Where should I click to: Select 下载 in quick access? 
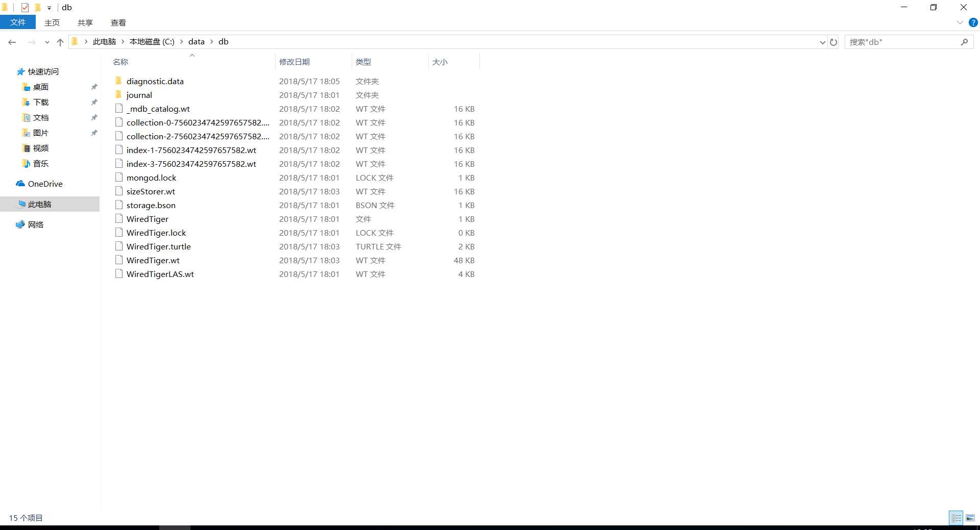40,103
